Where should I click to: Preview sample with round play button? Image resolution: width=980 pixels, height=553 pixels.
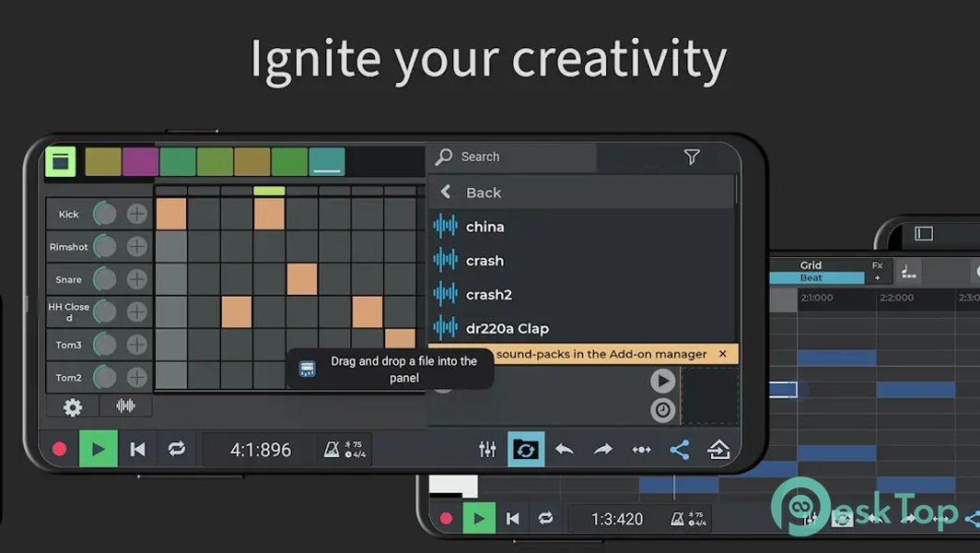pos(662,381)
